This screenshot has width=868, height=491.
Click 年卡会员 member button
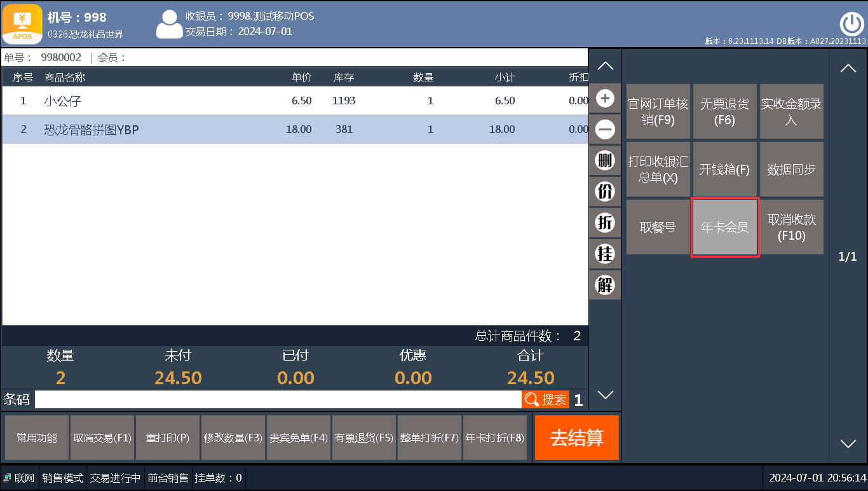725,228
